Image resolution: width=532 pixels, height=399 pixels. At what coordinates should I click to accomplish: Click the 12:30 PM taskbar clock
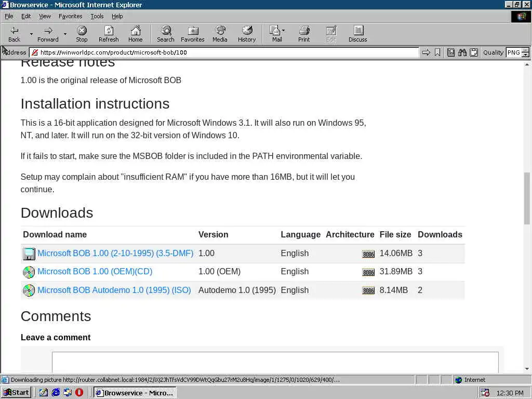[510, 393]
